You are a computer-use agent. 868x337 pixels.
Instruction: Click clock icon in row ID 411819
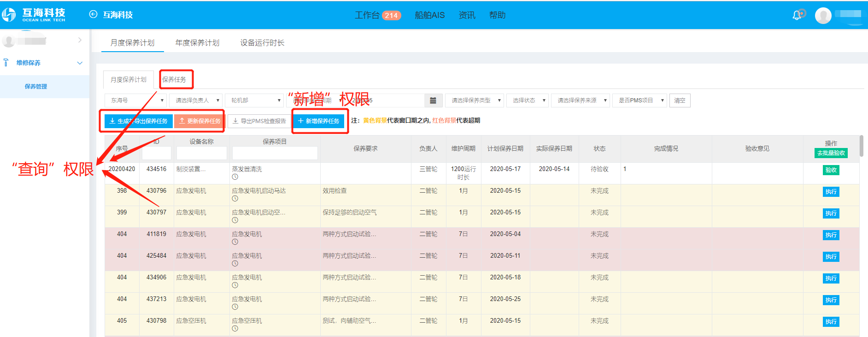235,242
